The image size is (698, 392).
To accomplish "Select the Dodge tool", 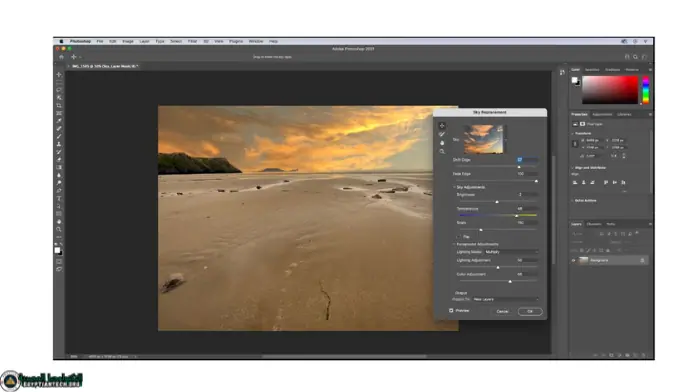I will point(59,183).
